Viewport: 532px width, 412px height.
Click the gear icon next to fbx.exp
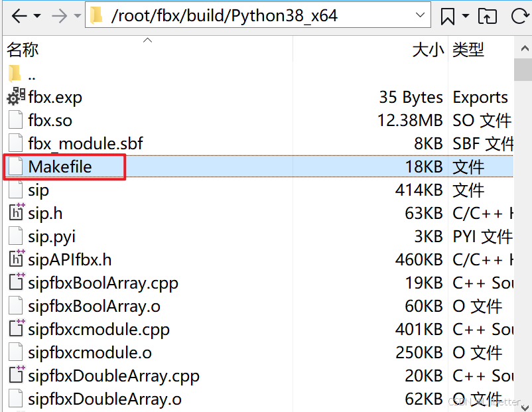click(13, 97)
